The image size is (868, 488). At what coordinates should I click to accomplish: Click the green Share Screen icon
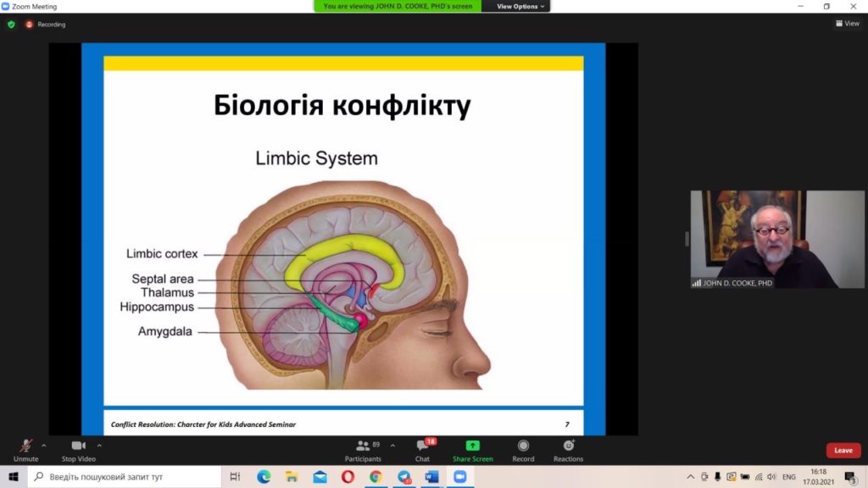tap(472, 446)
